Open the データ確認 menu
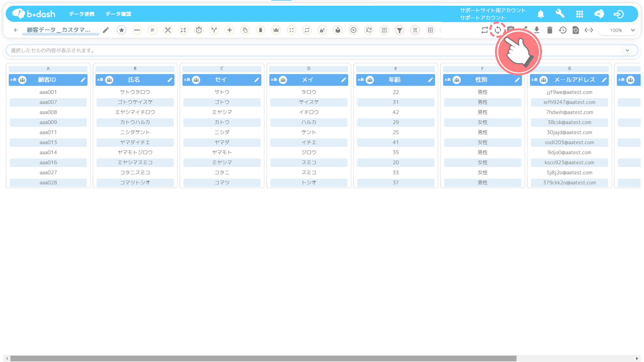Image resolution: width=644 pixels, height=362 pixels. point(118,14)
